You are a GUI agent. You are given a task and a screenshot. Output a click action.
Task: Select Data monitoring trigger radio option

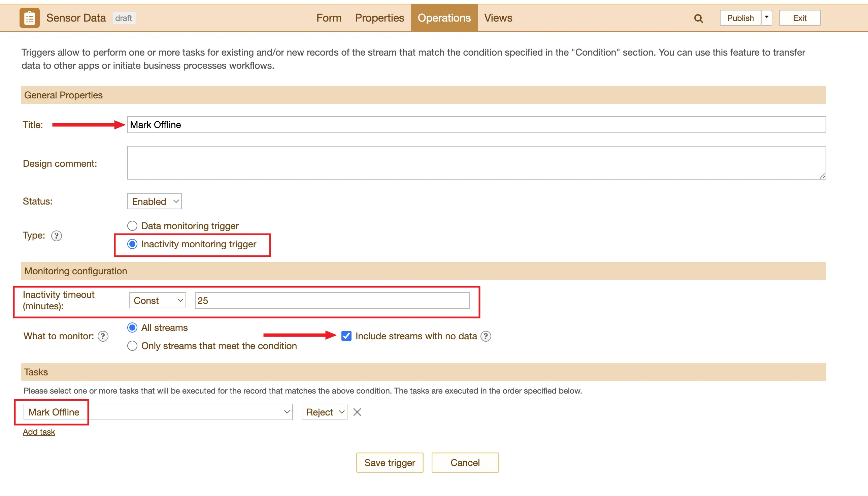click(x=132, y=226)
